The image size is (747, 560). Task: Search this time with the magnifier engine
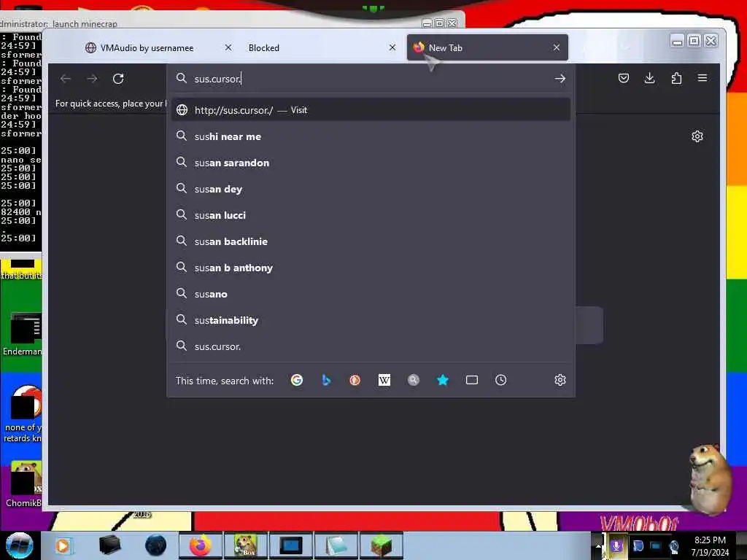click(x=414, y=380)
